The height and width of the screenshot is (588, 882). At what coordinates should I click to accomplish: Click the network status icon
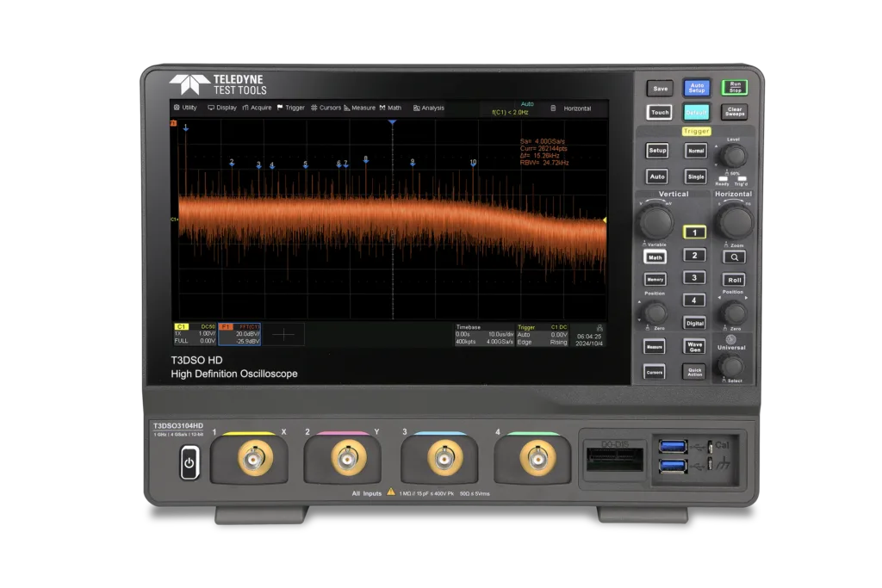tap(600, 327)
